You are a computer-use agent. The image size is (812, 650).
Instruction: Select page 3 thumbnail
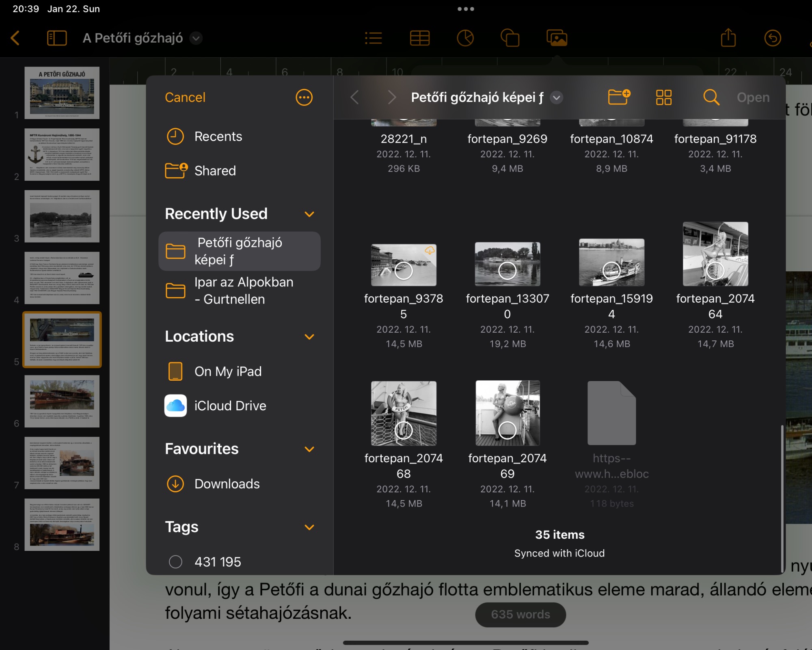[x=62, y=216]
